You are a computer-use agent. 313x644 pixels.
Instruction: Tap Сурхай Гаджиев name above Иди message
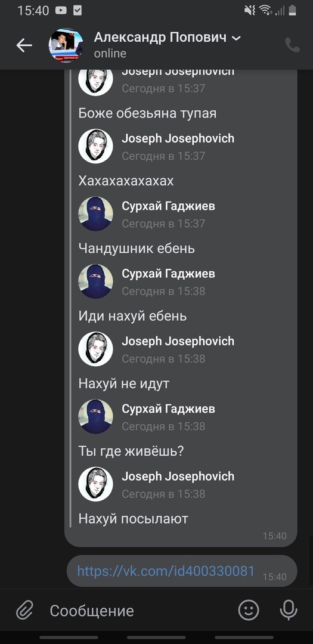coord(168,274)
